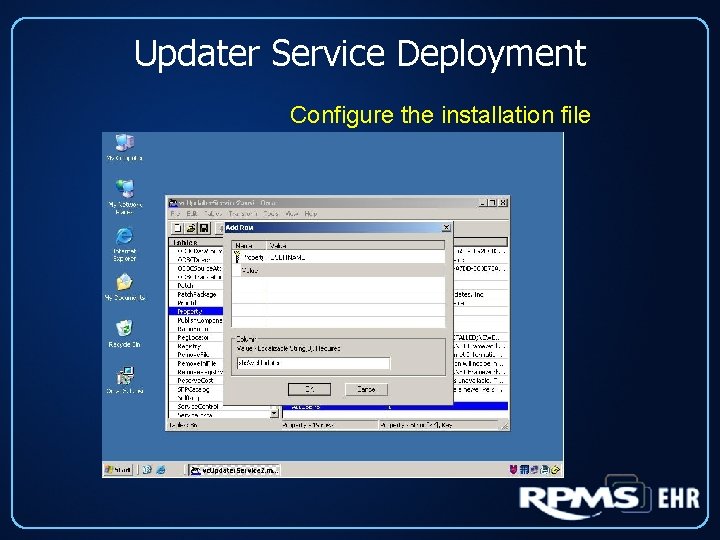Viewport: 720px width, 540px height.
Task: Click the vcUpdaterService2 taskbar button
Action: [234, 470]
